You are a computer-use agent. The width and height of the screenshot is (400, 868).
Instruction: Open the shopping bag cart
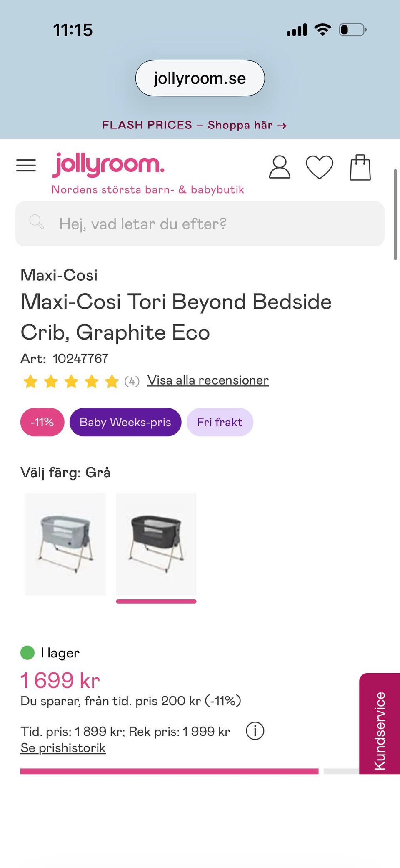pyautogui.click(x=360, y=167)
